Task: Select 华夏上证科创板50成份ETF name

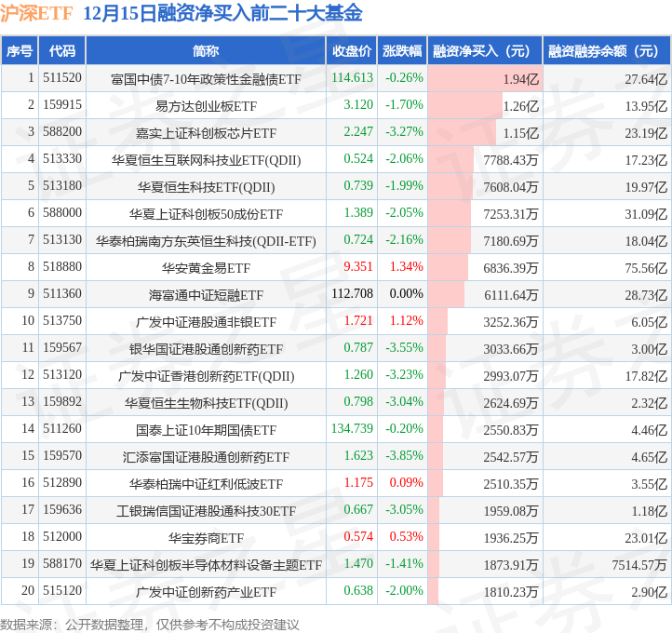Action: [206, 214]
